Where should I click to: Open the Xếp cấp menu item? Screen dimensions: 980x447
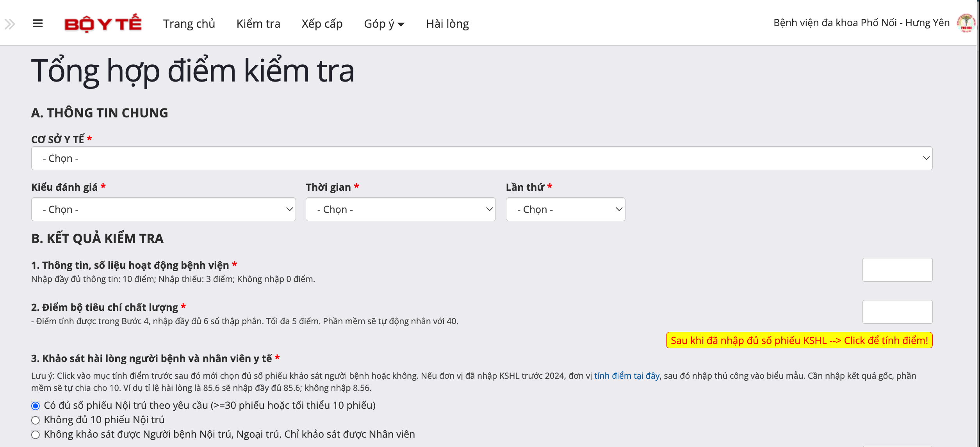(322, 24)
